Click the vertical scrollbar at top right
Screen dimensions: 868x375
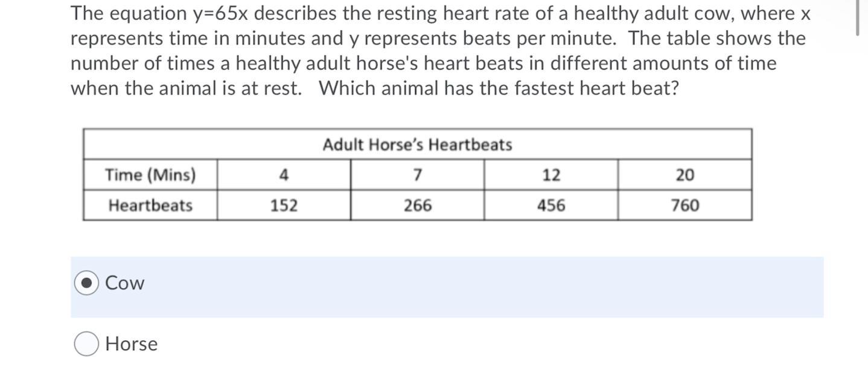[x=857, y=18]
